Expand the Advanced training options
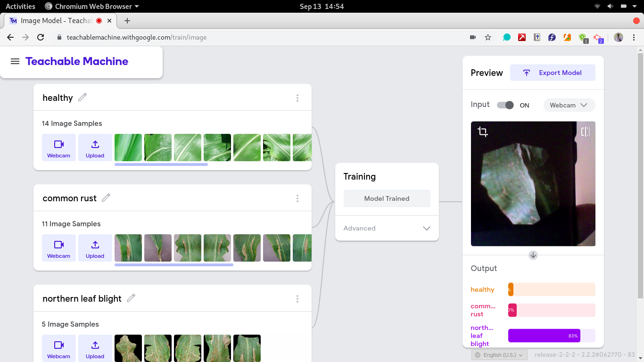 (387, 228)
